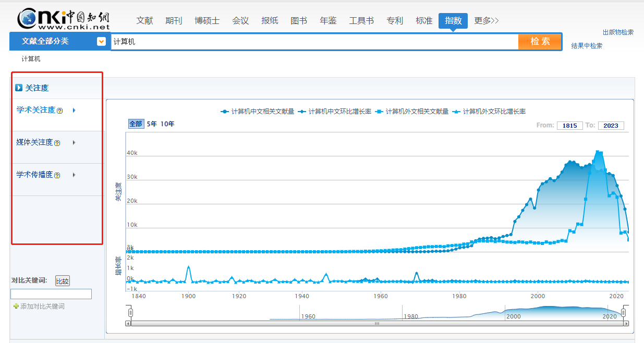Screen dimensions: 644x343
Task: Expand the 媒体关注度 arrow
Action: [74, 142]
